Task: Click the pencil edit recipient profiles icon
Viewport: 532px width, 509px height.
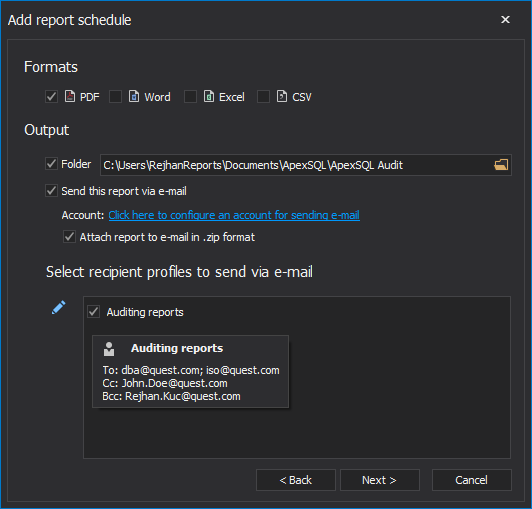Action: coord(59,307)
